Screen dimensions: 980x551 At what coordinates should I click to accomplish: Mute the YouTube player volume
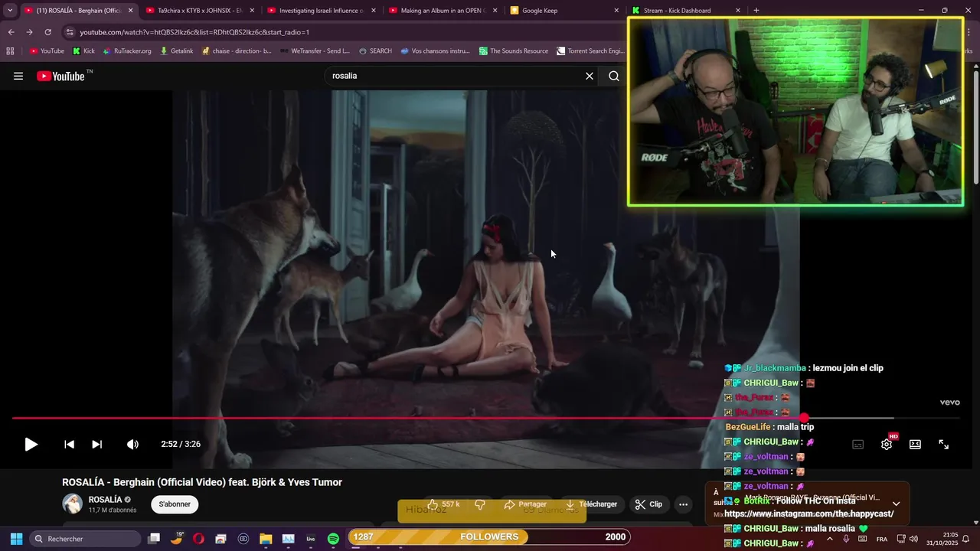[132, 444]
